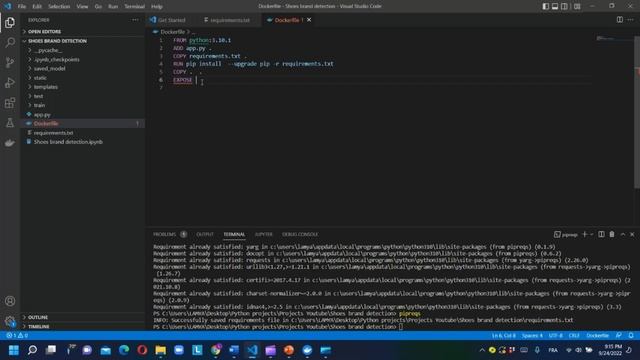Open Explorer more actions ellipsis
640x360 pixels.
click(135, 20)
